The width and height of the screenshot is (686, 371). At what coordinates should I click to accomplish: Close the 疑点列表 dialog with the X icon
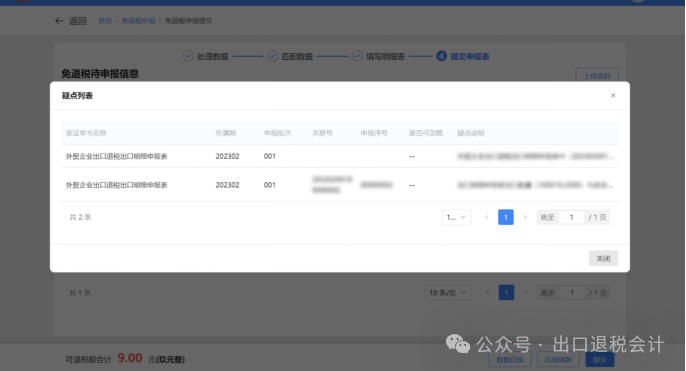pos(613,95)
